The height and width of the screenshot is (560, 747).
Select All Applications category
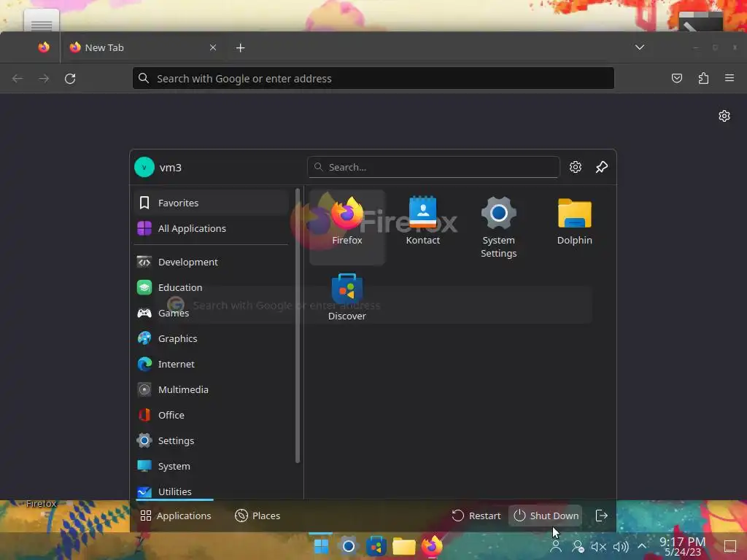coord(212,228)
